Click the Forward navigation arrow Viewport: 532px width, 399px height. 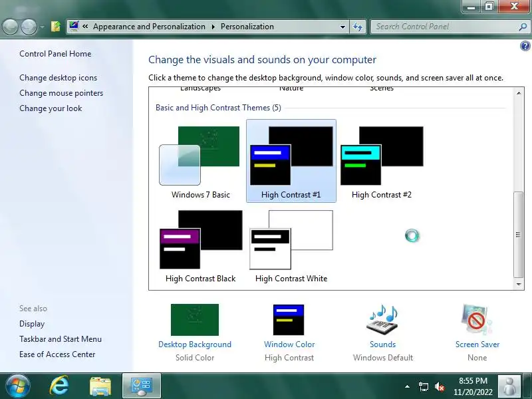pos(29,27)
